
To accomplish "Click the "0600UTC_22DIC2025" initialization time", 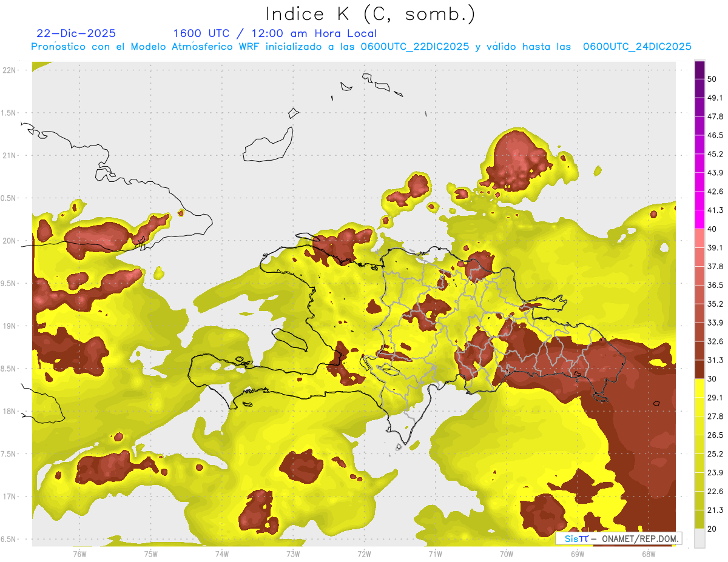I will (x=414, y=47).
